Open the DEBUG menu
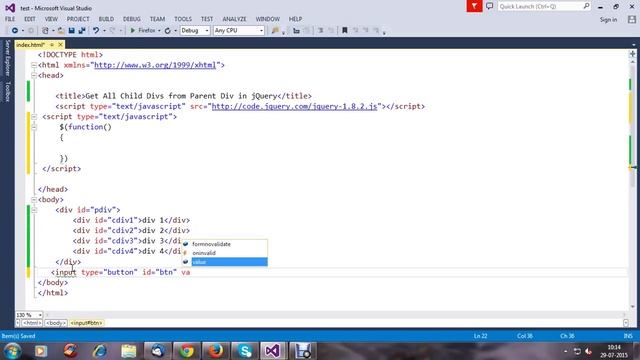Image resolution: width=640 pixels, height=360 pixels. click(131, 19)
